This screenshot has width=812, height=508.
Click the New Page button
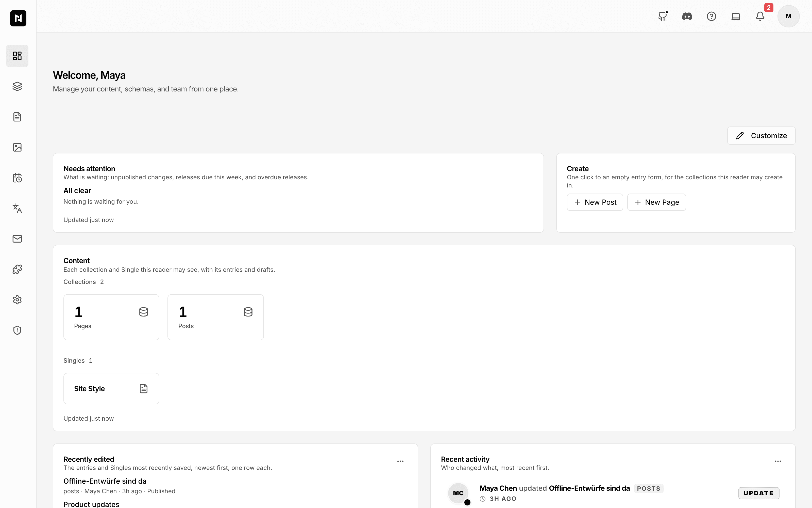(x=657, y=202)
